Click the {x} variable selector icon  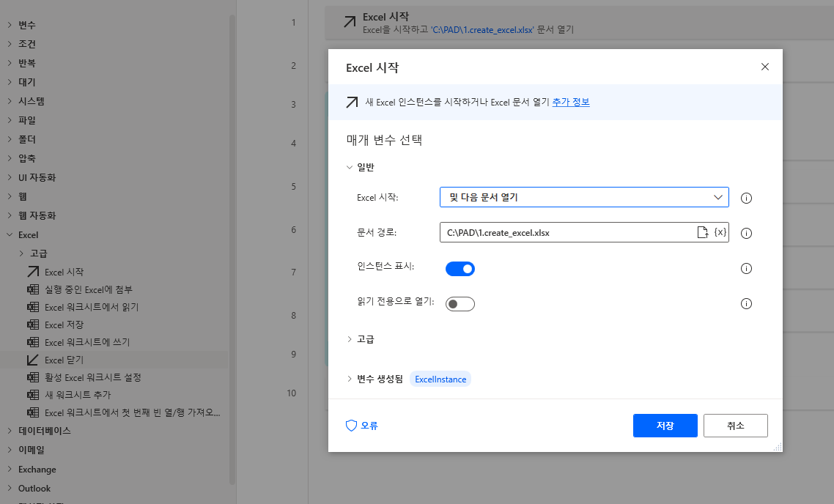[x=719, y=233]
